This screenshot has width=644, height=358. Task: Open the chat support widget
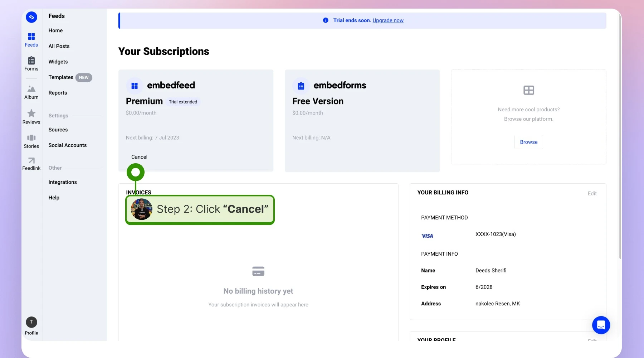click(x=601, y=325)
